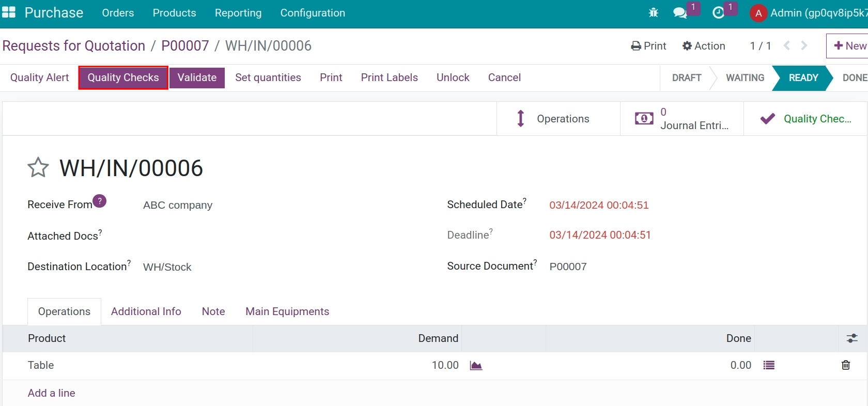Click the Validate button
Image resolution: width=868 pixels, height=406 pixels.
197,77
